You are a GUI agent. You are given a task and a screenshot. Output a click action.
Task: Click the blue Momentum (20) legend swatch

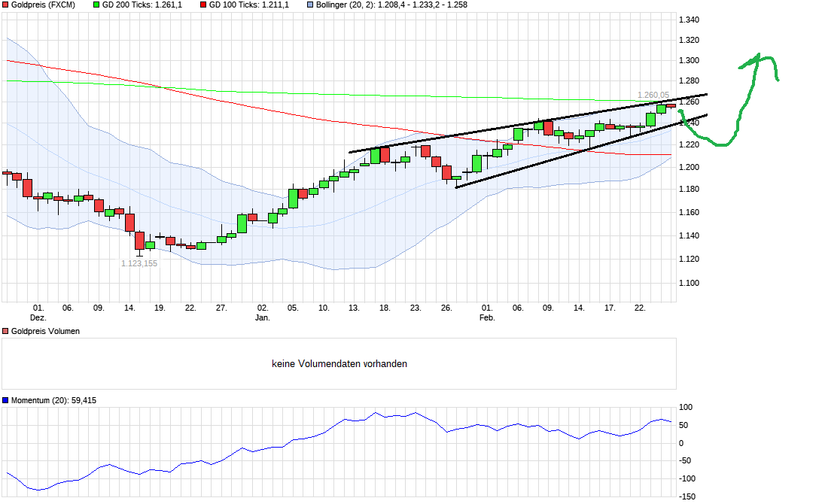click(x=5, y=400)
